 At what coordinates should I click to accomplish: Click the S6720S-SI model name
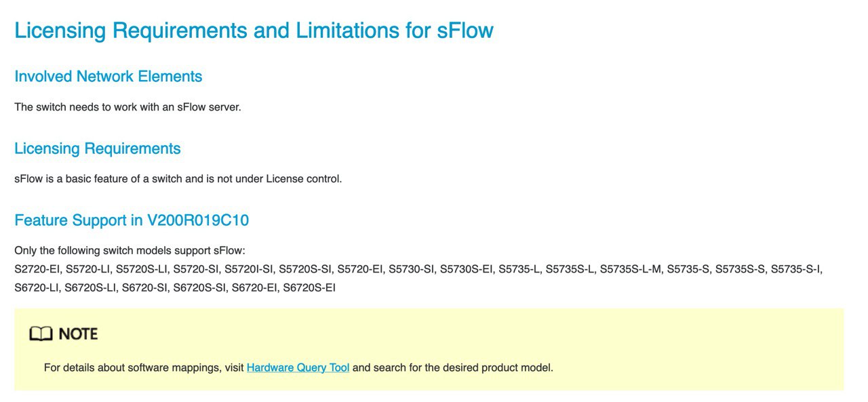(x=199, y=287)
